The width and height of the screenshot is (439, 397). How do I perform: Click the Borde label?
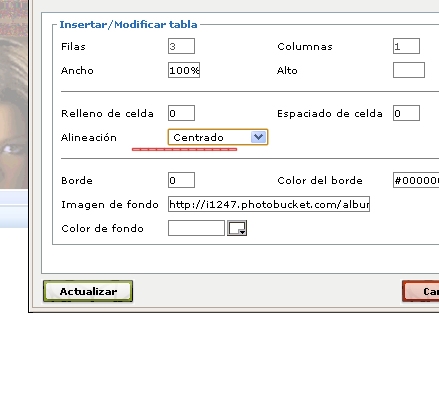[77, 180]
